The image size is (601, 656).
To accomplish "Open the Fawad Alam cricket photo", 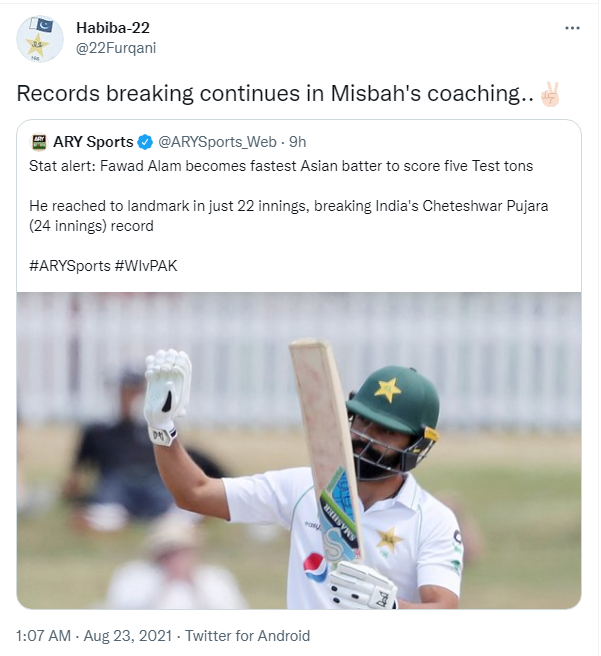I will point(299,450).
